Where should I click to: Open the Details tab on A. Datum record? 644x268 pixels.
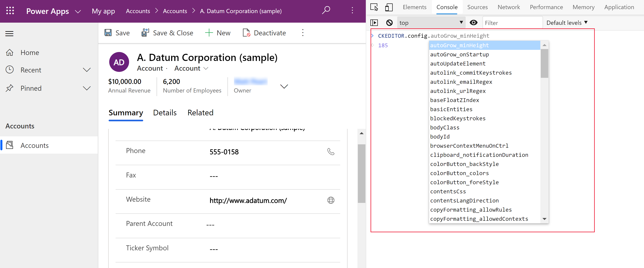[165, 112]
